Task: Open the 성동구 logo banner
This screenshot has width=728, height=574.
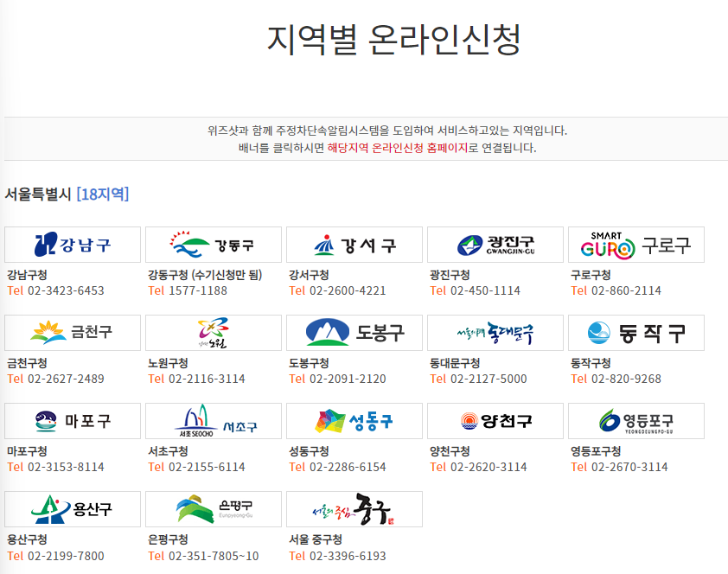Action: click(x=354, y=421)
